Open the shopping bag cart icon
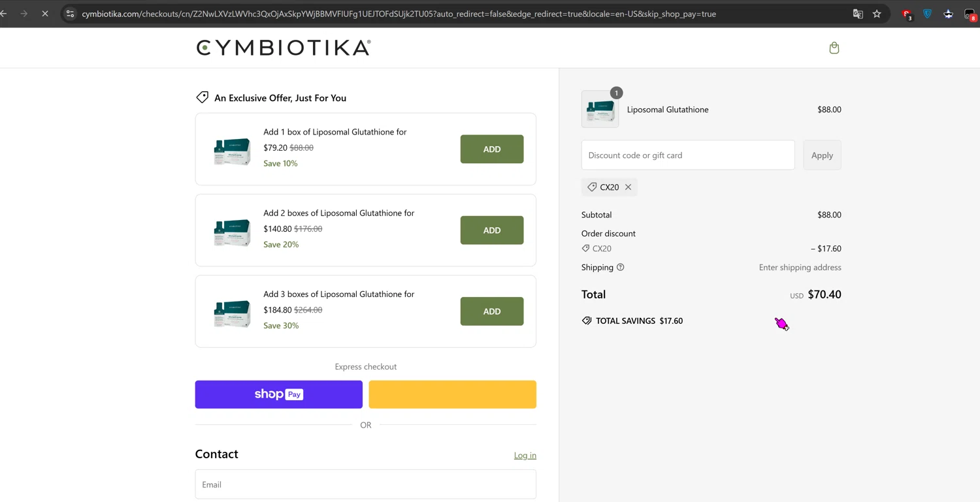Viewport: 980px width, 502px height. pos(834,48)
